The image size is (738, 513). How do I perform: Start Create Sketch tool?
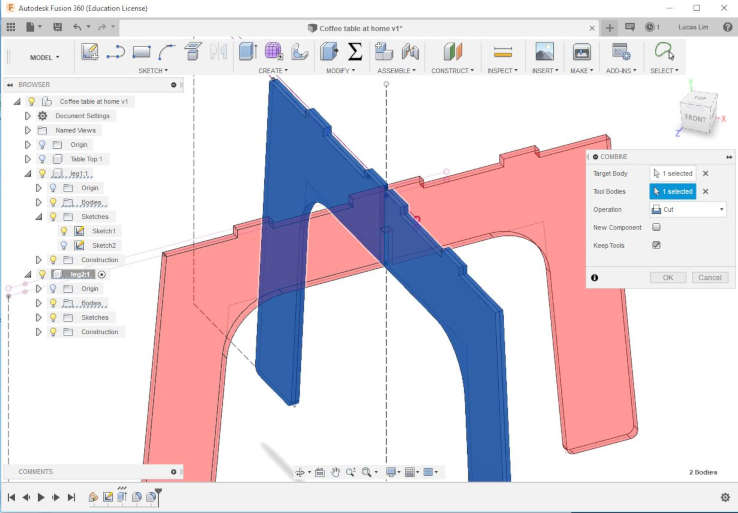tap(89, 52)
